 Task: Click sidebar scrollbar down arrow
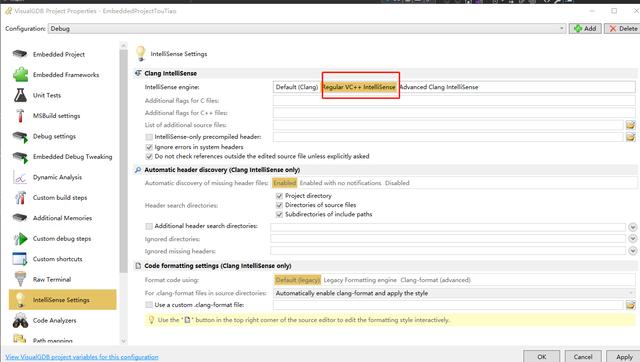pyautogui.click(x=124, y=341)
